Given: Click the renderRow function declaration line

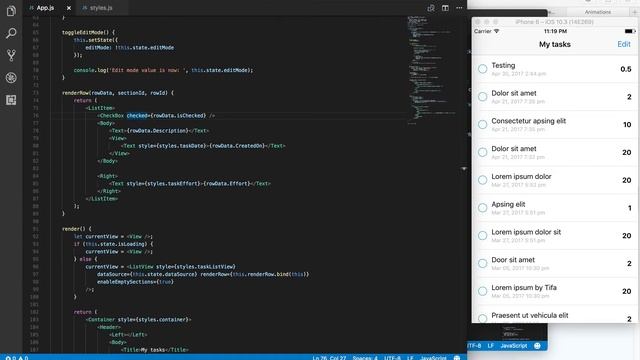Looking at the screenshot, I should (118, 93).
